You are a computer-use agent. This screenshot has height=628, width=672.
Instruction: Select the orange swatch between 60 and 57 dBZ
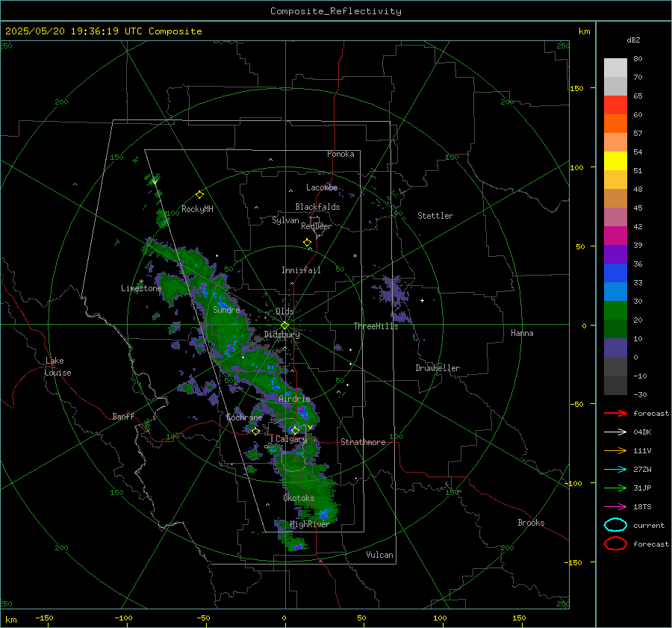click(x=615, y=123)
